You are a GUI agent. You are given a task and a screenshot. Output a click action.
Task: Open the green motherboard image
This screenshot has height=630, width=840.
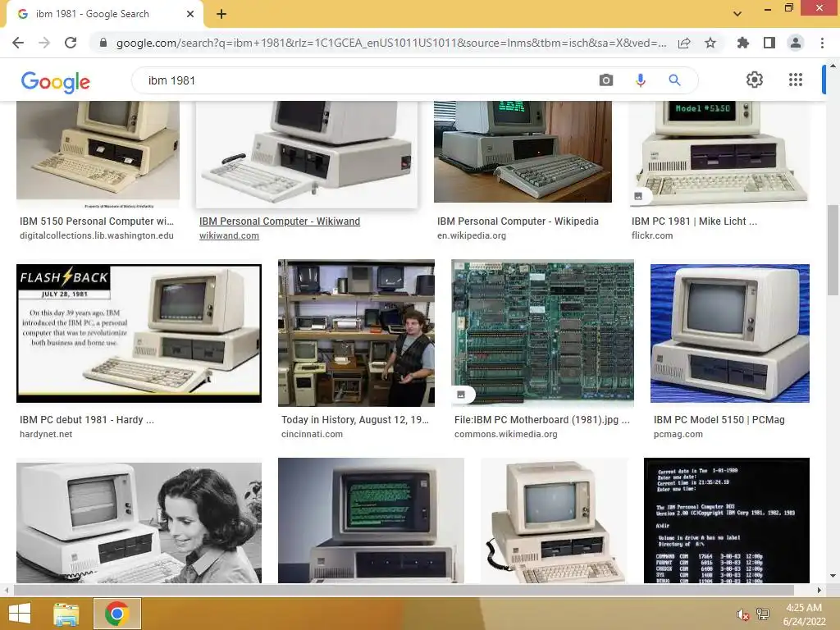[x=543, y=333]
